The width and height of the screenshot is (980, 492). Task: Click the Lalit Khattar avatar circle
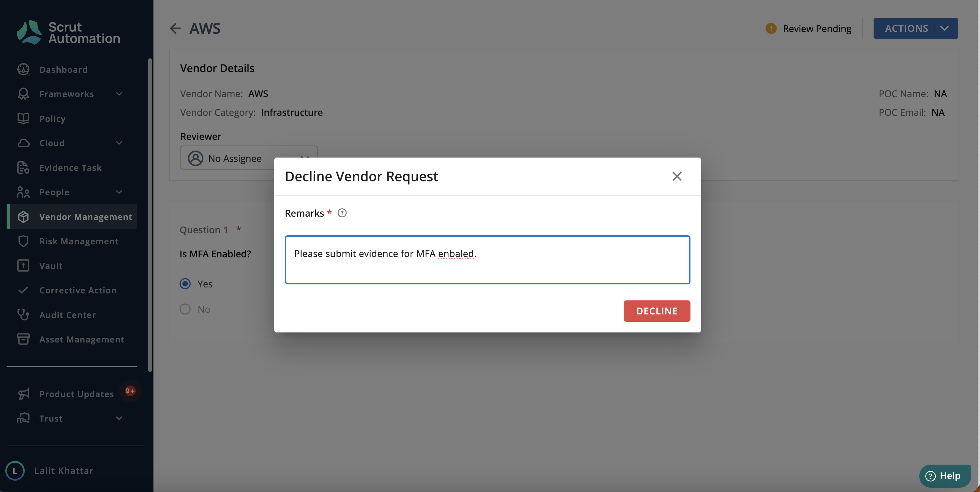(15, 471)
